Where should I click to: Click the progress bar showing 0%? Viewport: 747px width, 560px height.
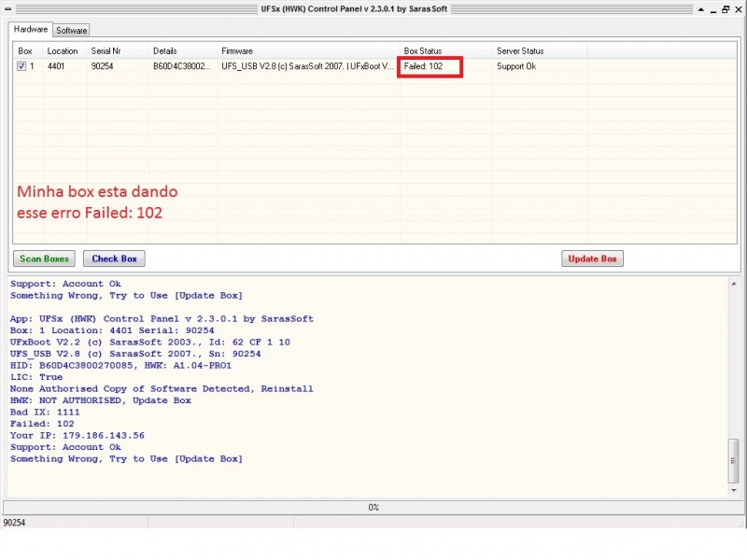point(373,508)
